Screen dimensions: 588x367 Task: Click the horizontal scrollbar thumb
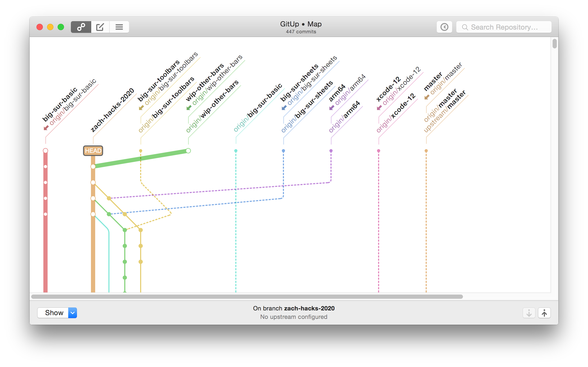coord(247,297)
